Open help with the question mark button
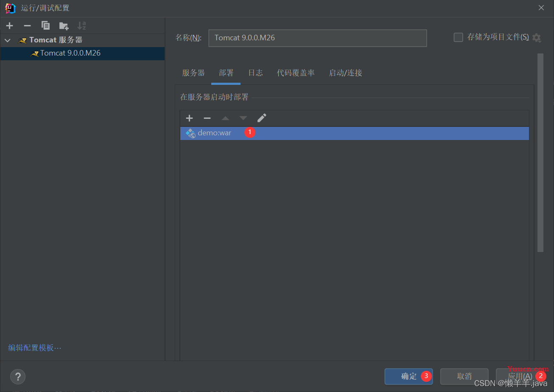 [x=18, y=376]
